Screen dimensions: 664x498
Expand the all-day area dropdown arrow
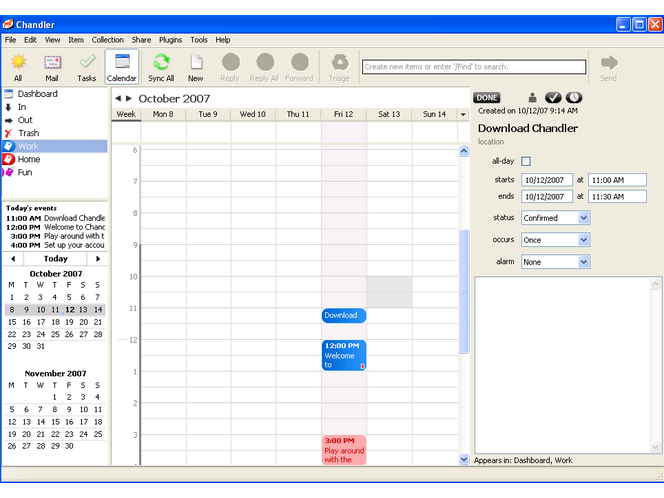463,114
